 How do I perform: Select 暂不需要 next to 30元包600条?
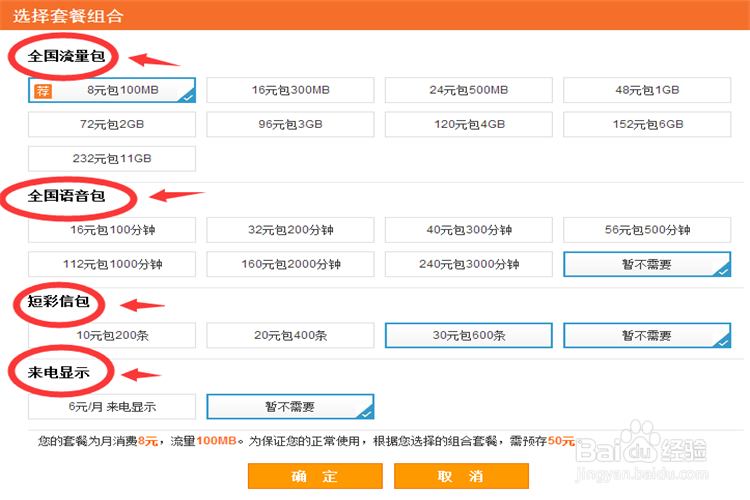coord(647,335)
